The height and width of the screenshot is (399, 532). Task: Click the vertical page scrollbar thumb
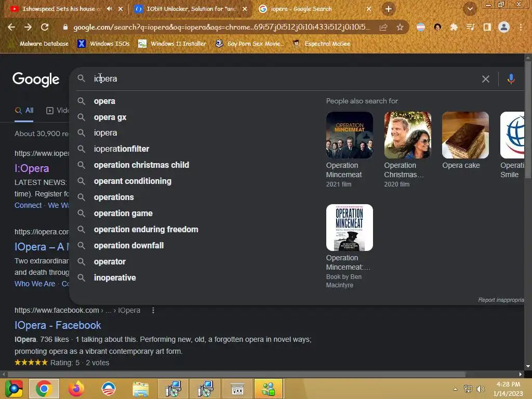point(528,119)
